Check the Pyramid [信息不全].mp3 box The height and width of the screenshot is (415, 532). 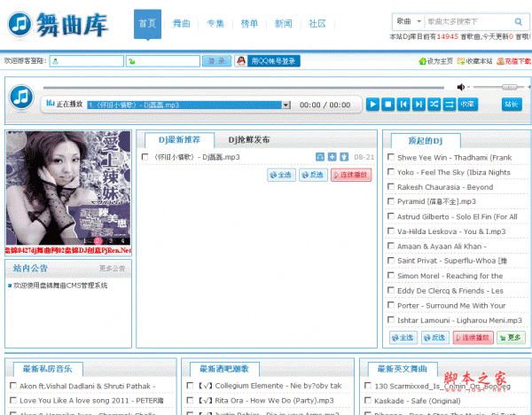click(x=391, y=201)
